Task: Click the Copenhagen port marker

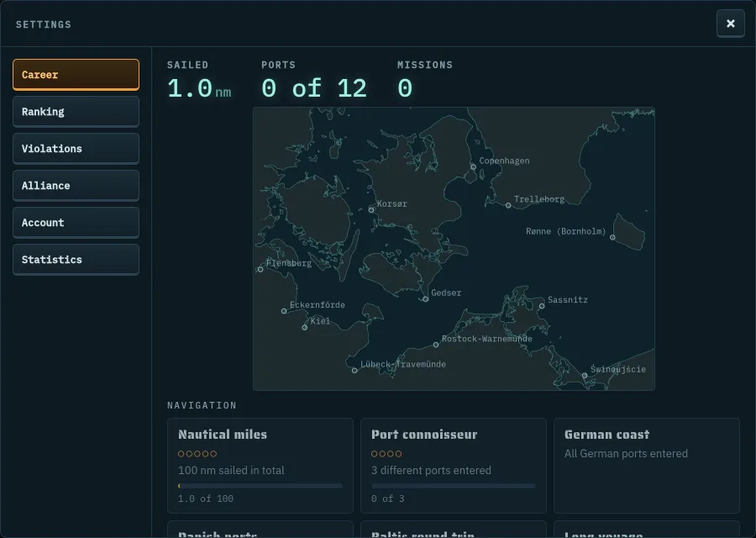Action: coord(473,167)
